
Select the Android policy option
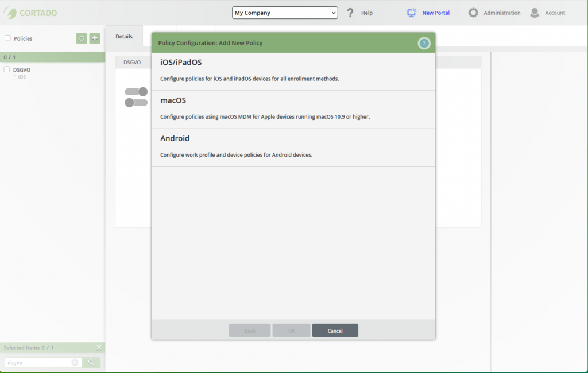point(293,147)
